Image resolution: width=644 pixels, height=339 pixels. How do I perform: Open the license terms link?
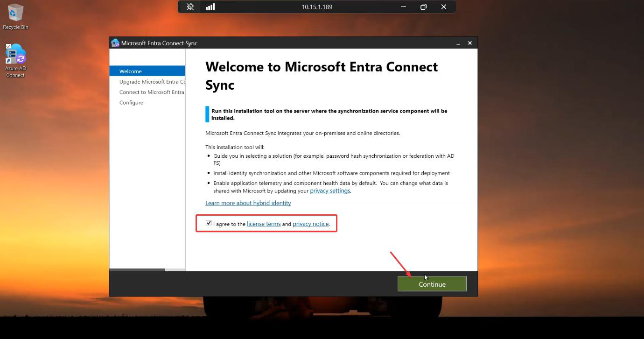coord(264,224)
